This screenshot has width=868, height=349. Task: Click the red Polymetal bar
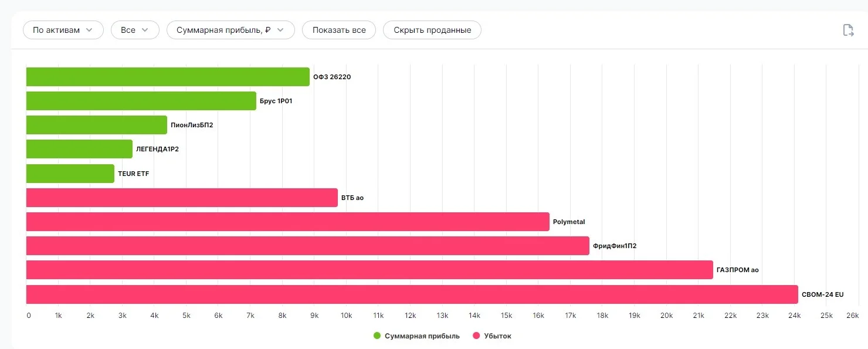pos(288,222)
